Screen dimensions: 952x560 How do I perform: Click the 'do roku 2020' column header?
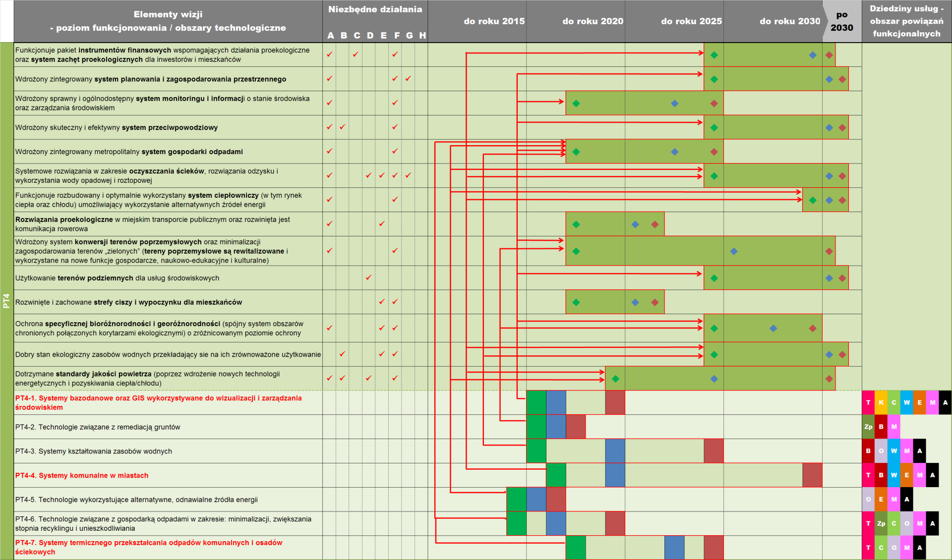click(x=593, y=21)
